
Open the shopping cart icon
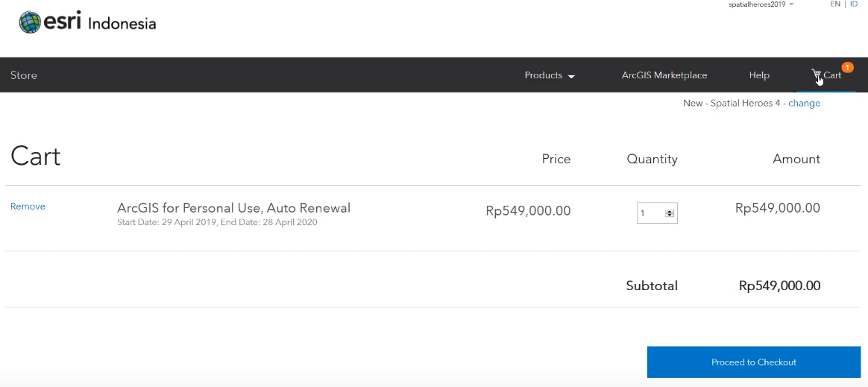816,75
